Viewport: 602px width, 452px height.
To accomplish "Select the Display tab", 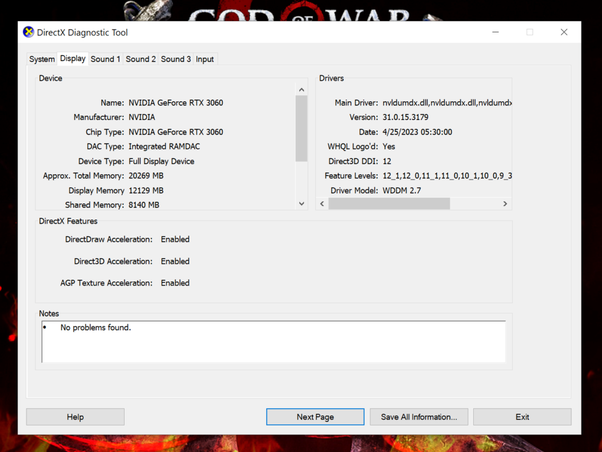I will pyautogui.click(x=73, y=59).
